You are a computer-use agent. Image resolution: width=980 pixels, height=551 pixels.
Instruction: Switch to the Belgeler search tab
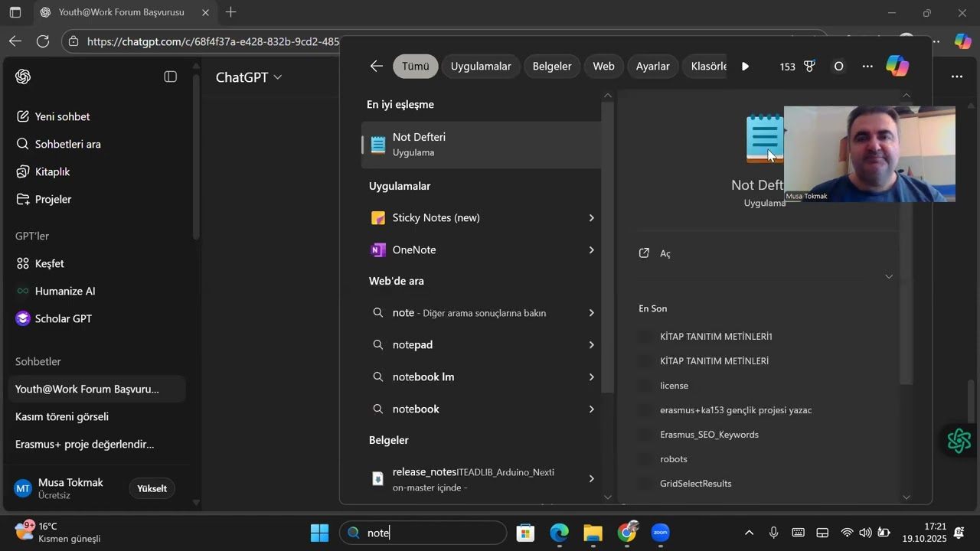click(552, 67)
